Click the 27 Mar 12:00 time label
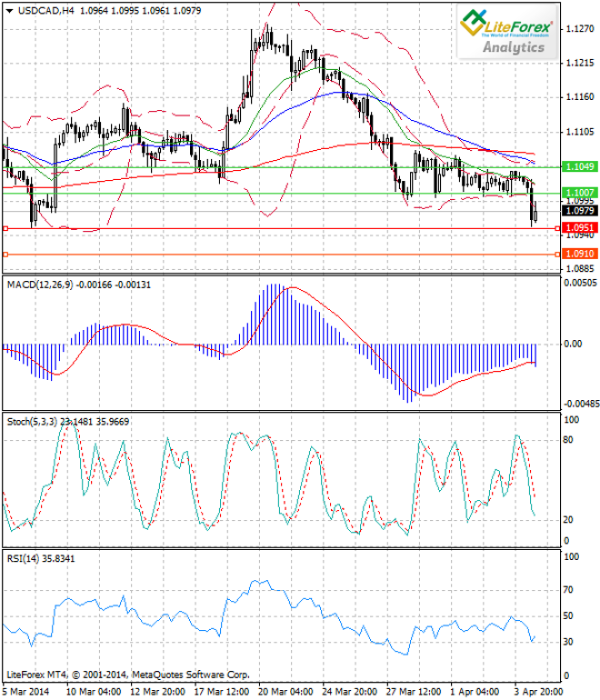The height and width of the screenshot is (700, 600). click(x=414, y=692)
